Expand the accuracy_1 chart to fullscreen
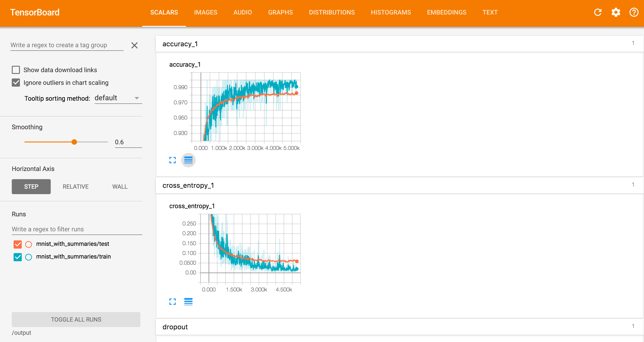Image resolution: width=644 pixels, height=342 pixels. [x=172, y=160]
